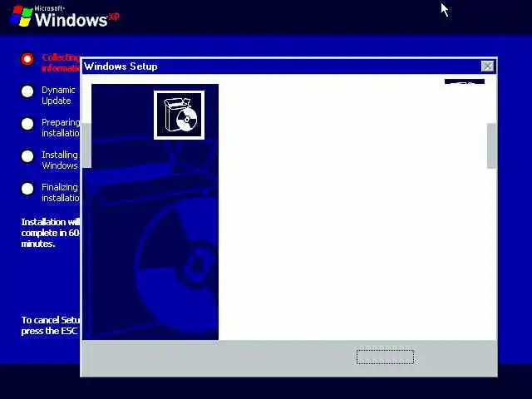
Task: Select the Collecting information step bullet
Action: tap(27, 59)
